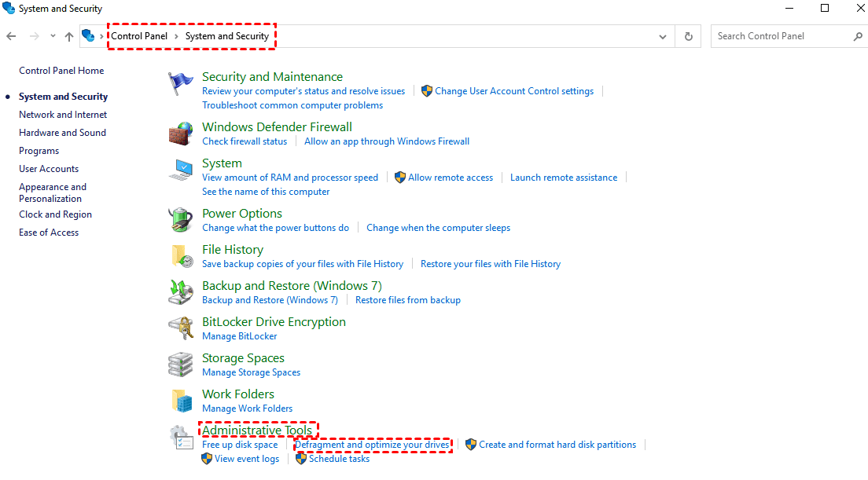The height and width of the screenshot is (480, 868).
Task: Click the File History folder icon
Action: click(181, 256)
